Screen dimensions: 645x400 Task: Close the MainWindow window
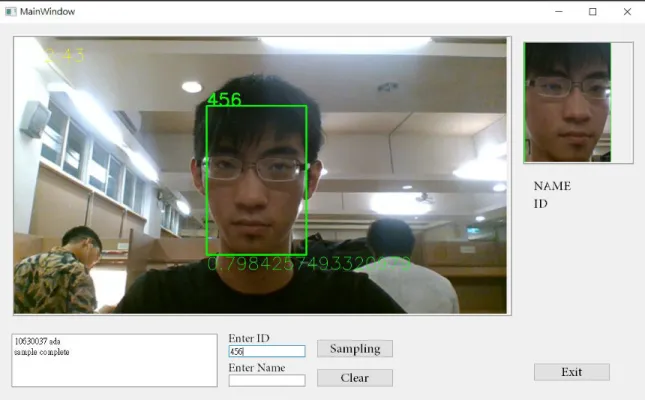tap(627, 12)
